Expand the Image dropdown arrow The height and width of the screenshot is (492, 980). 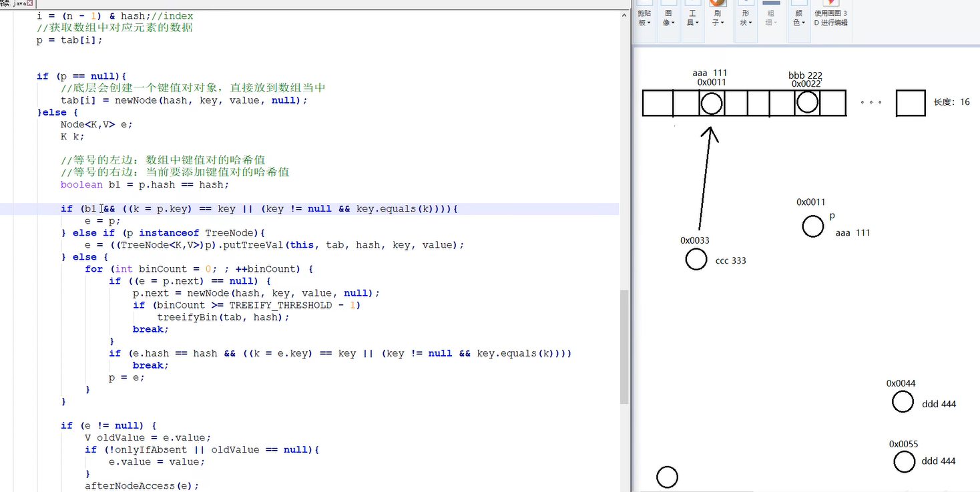674,23
